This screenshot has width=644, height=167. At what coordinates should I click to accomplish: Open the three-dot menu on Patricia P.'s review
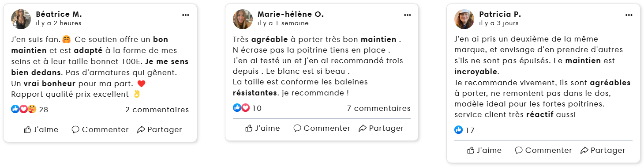[x=629, y=15]
